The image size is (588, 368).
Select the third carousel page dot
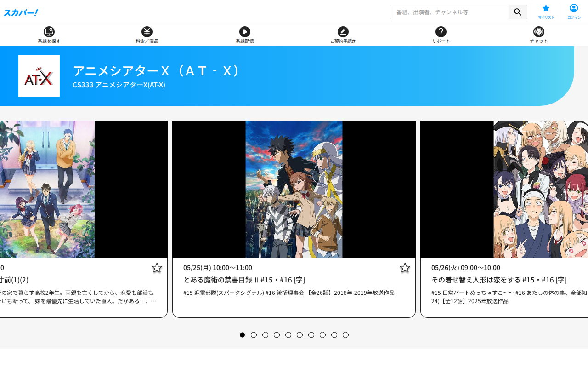click(x=266, y=335)
